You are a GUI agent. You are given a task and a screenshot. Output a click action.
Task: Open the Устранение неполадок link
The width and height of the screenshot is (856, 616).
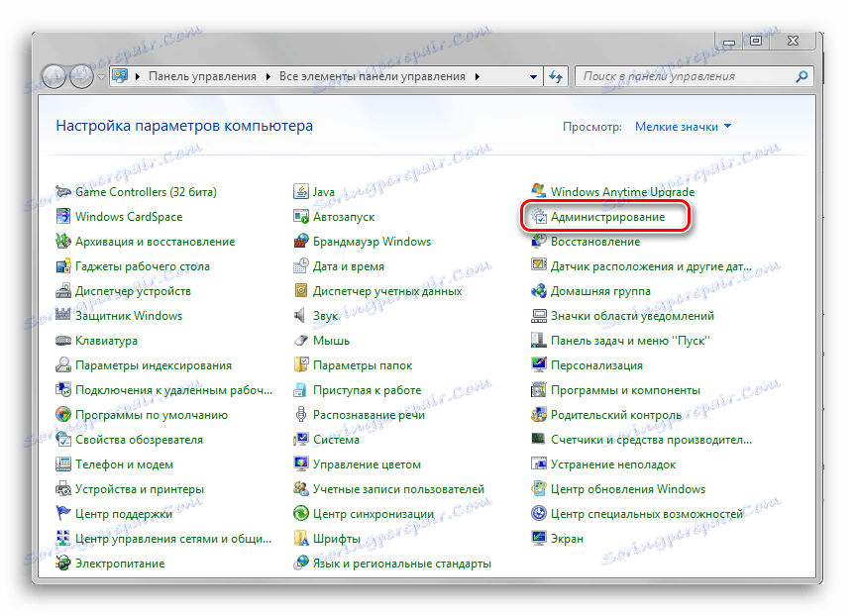(x=613, y=464)
